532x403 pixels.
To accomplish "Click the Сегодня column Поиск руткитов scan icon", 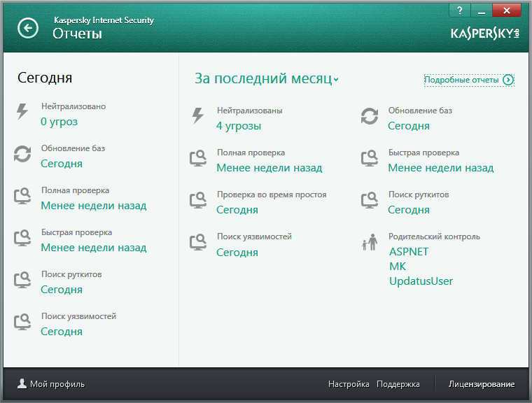I will (x=22, y=280).
